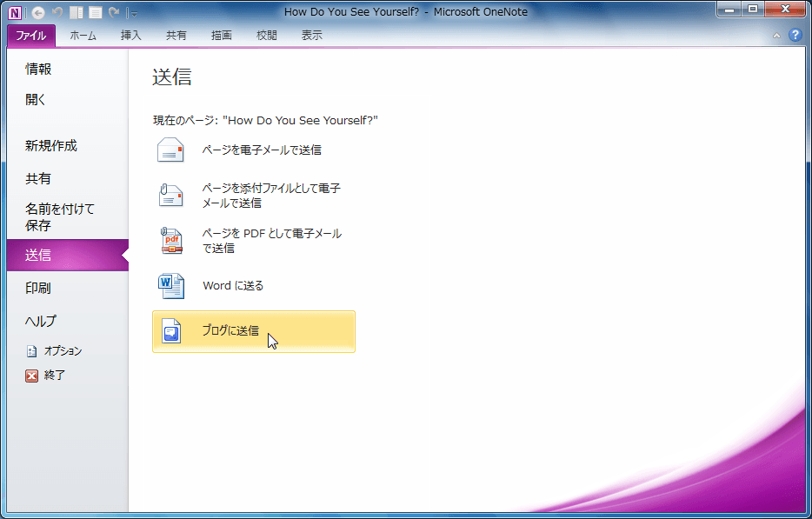Click the Full Page View icon

click(x=96, y=12)
